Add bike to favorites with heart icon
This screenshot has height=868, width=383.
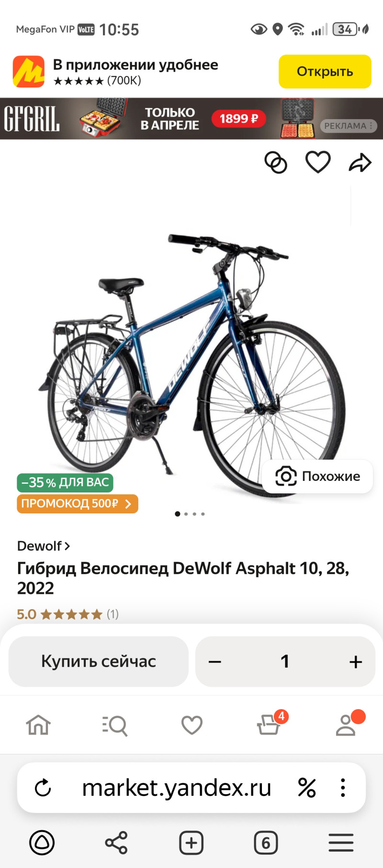pyautogui.click(x=318, y=162)
